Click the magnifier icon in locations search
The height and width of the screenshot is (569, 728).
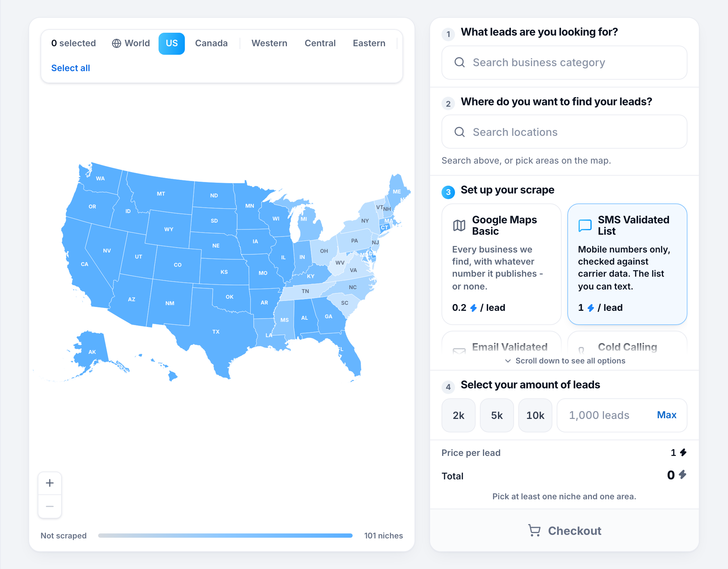pyautogui.click(x=460, y=132)
